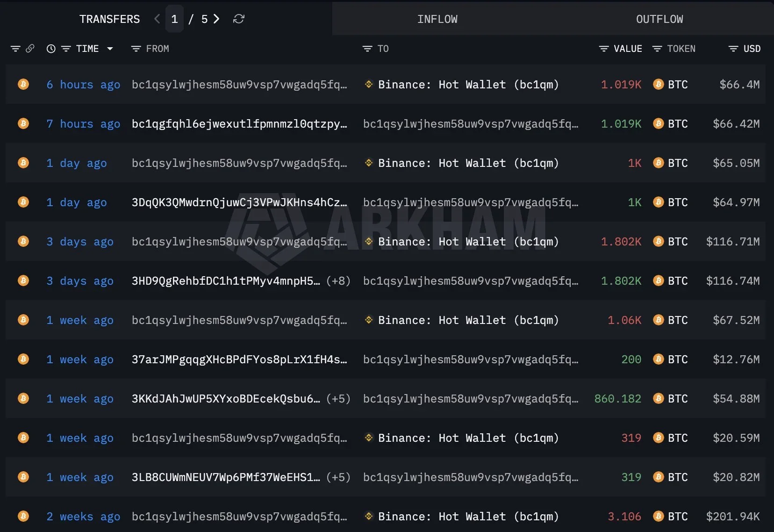Open sender address 3DqQK3QMwdrnQjuwCj3VPwJKHns4hCz…
Image resolution: width=774 pixels, height=532 pixels.
(x=239, y=202)
